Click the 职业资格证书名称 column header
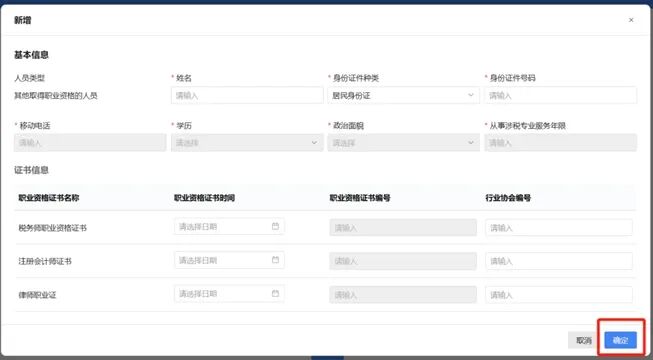The width and height of the screenshot is (653, 360). [x=49, y=198]
